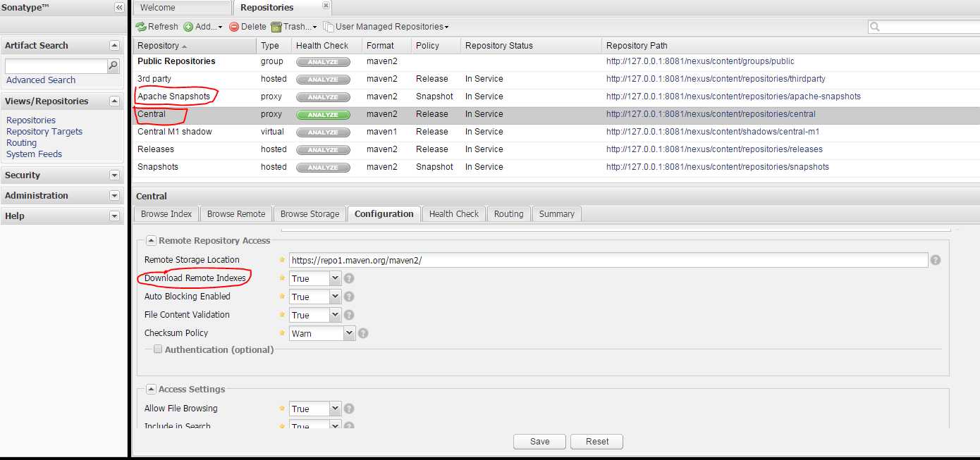The width and height of the screenshot is (980, 460).
Task: Delete the selected repository
Action: [x=247, y=27]
